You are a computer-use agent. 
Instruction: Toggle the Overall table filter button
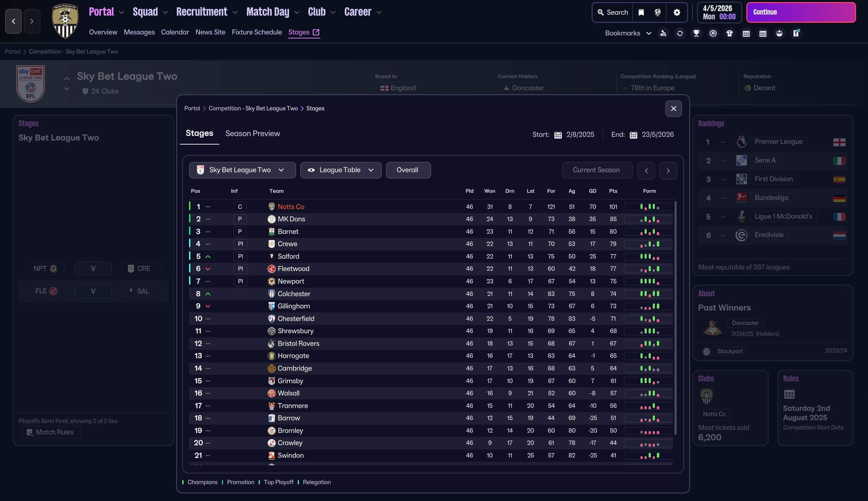[x=408, y=170]
